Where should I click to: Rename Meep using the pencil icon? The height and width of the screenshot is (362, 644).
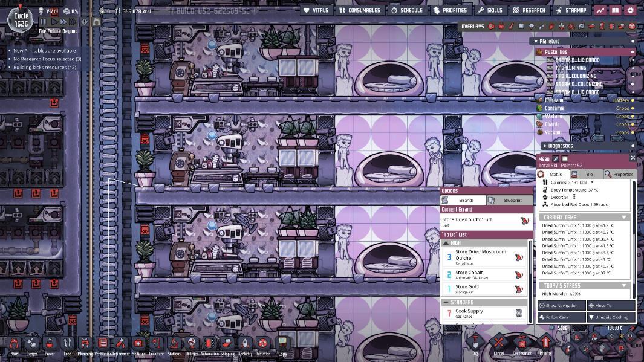coord(556,159)
